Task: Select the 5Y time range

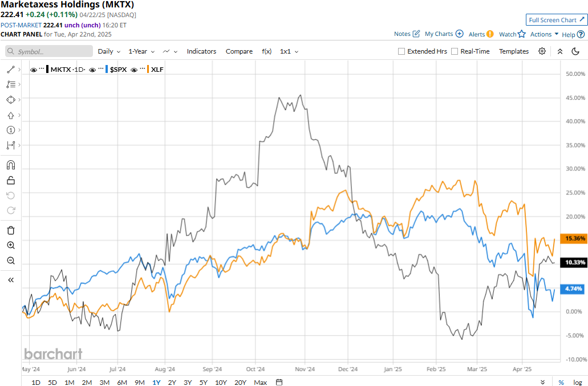Action: point(203,382)
